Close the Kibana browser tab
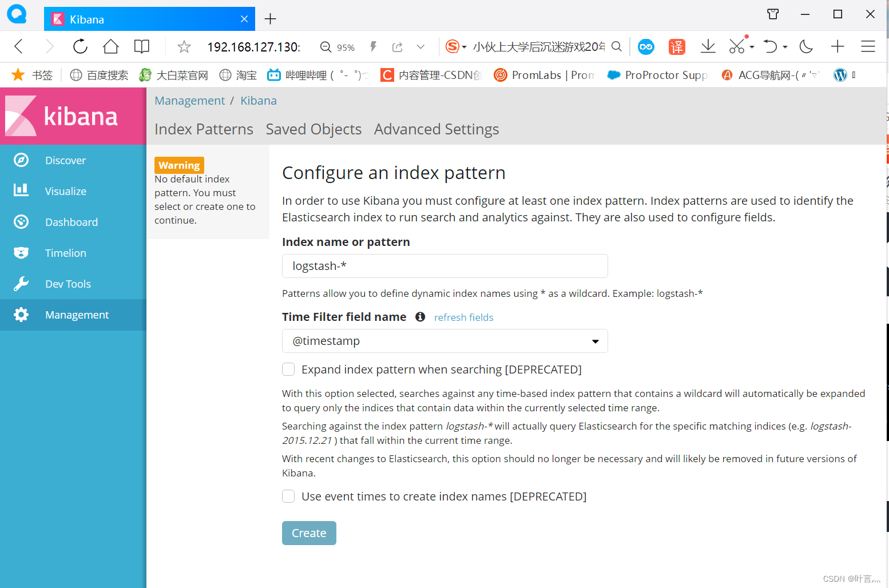The height and width of the screenshot is (588, 889). (244, 19)
